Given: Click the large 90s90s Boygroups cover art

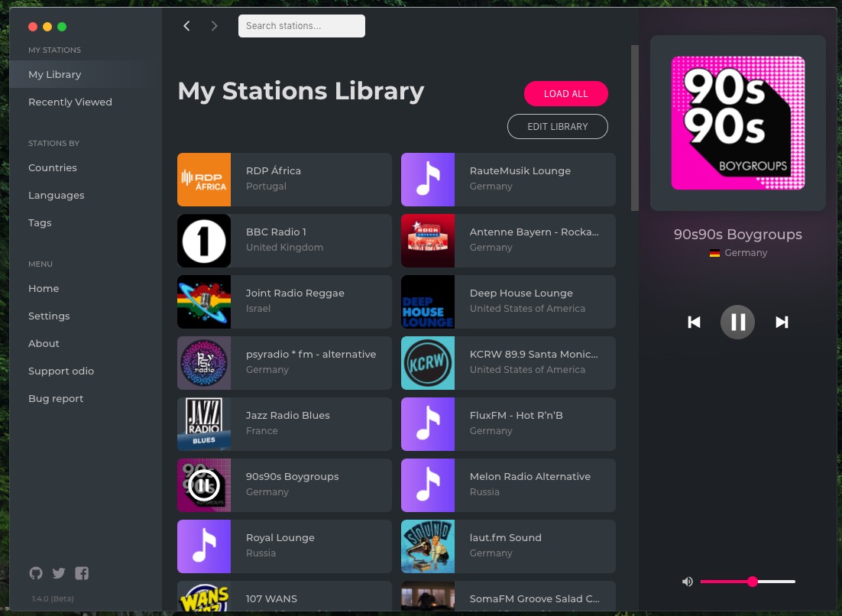Looking at the screenshot, I should tap(738, 123).
